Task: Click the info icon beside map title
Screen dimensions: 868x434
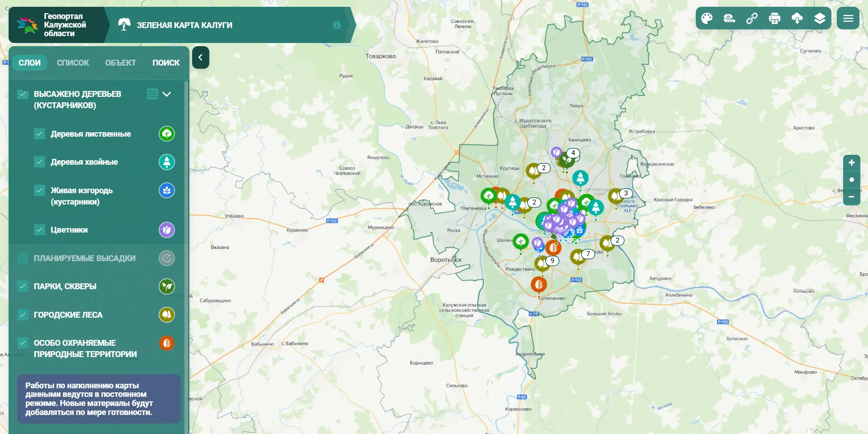Action: coord(337,25)
